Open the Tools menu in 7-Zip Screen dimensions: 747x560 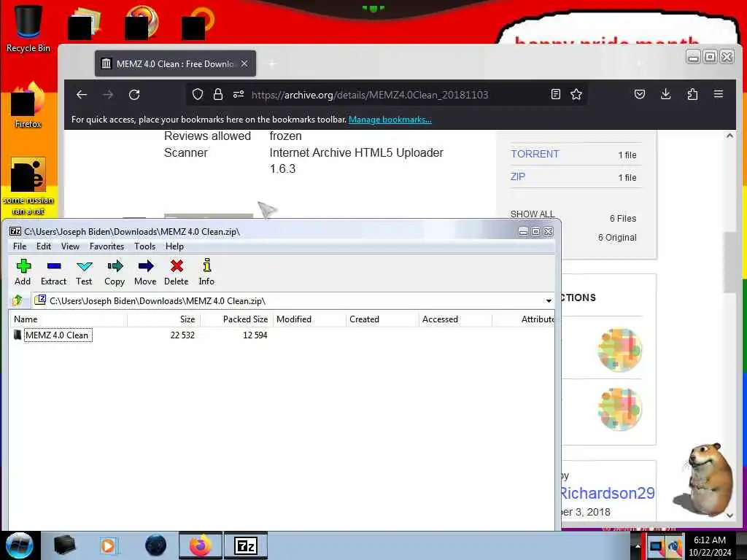pos(145,246)
